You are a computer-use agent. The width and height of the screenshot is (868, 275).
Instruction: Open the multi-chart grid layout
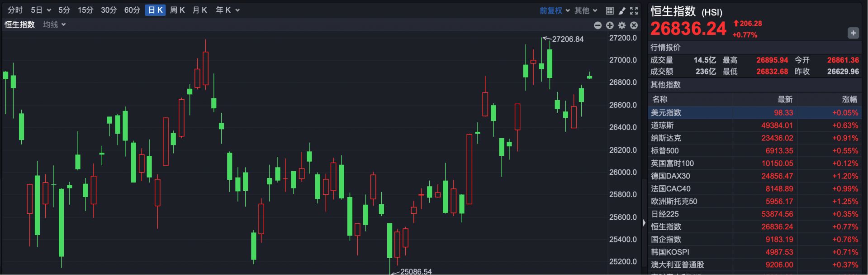(x=610, y=10)
